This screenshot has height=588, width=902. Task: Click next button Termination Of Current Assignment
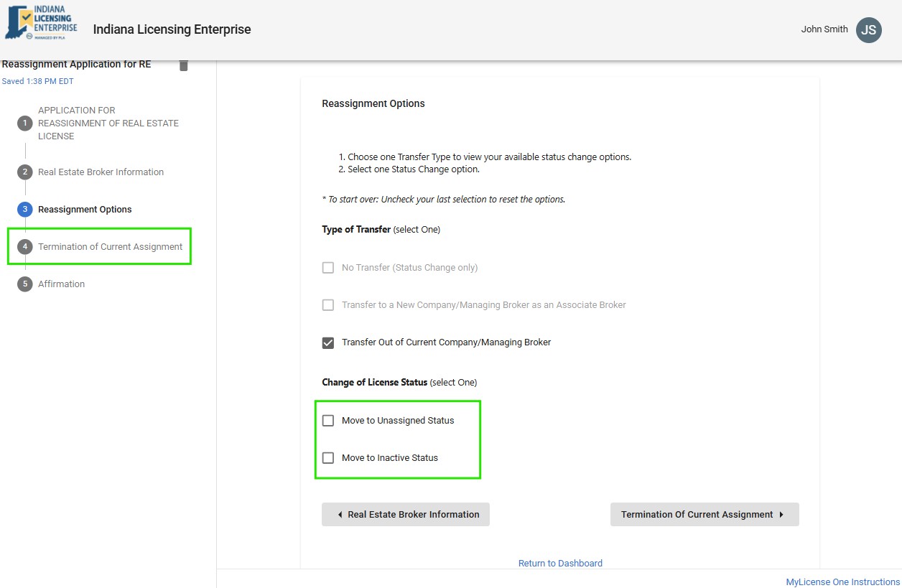704,515
